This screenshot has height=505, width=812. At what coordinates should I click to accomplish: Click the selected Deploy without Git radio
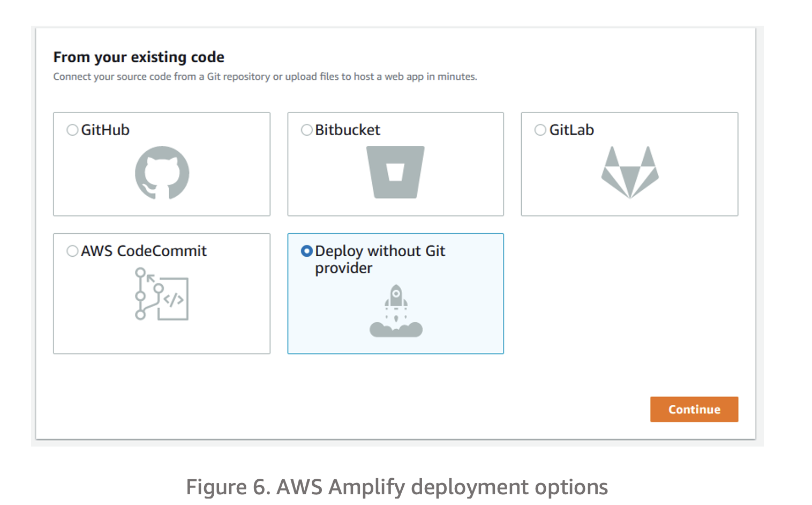(x=306, y=251)
